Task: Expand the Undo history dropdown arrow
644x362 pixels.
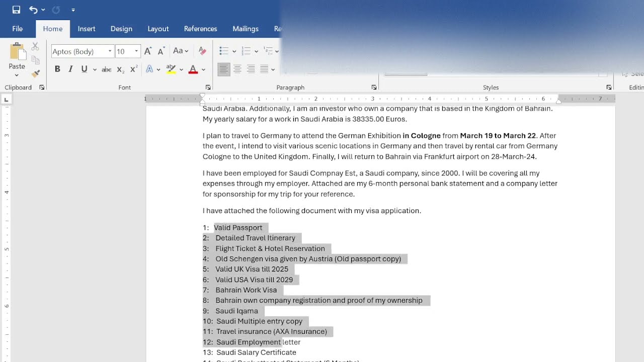Action: coord(43,10)
